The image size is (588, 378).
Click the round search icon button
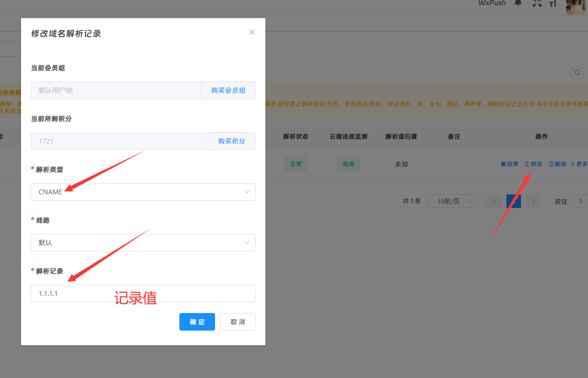(x=577, y=72)
